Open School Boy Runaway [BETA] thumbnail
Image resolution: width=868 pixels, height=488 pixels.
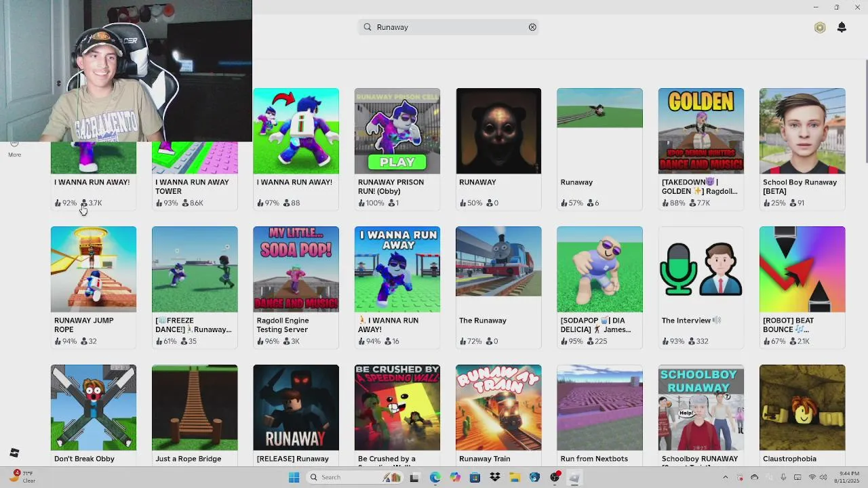point(802,131)
